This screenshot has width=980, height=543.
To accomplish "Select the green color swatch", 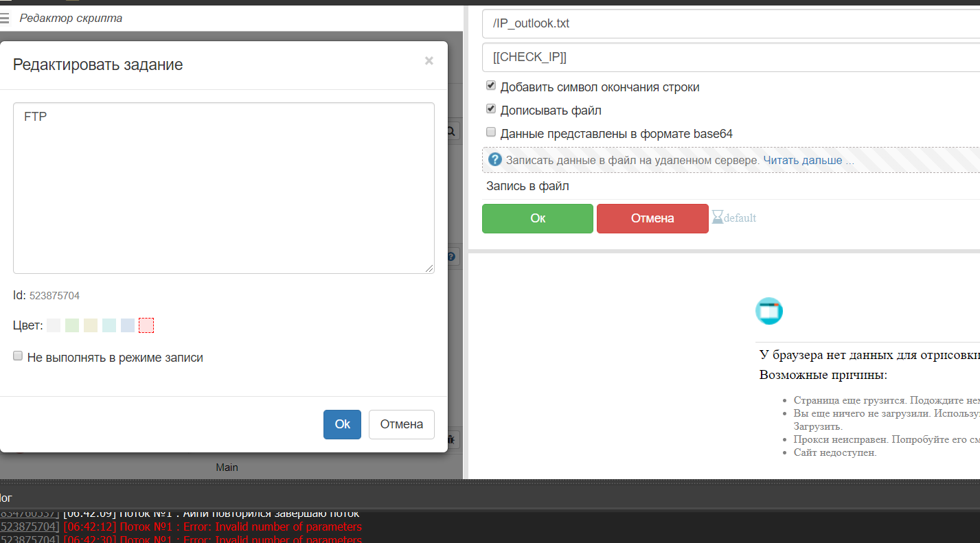I will click(x=71, y=325).
